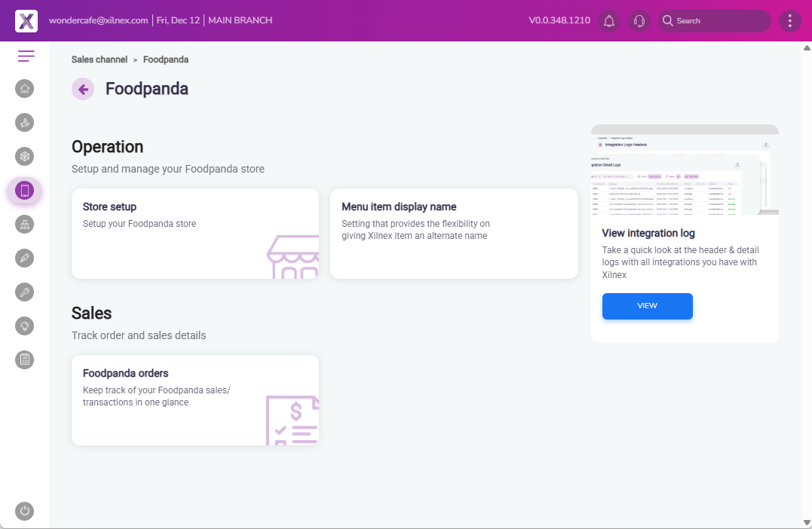Select the highlighted mobile device sidebar icon

25,191
